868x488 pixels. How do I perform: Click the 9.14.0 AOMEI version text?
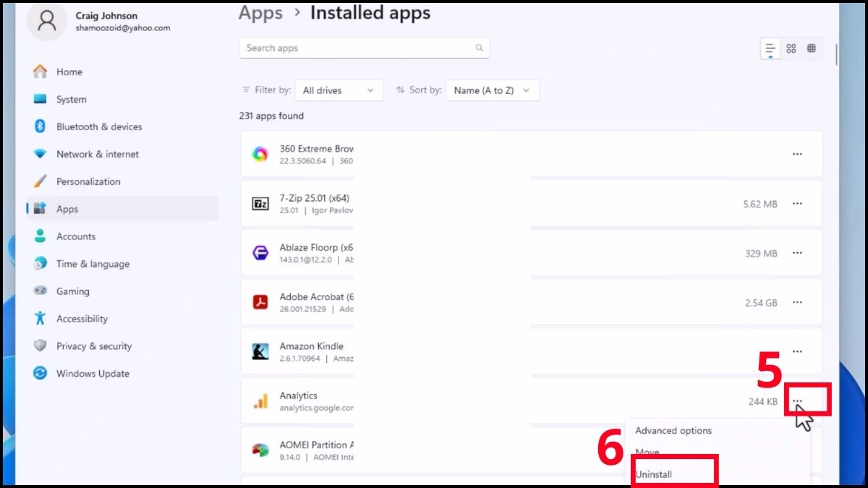(x=292, y=457)
